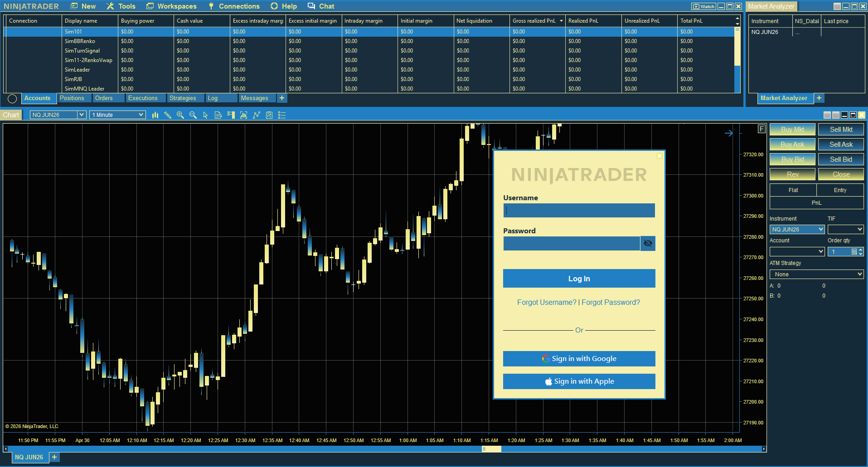Open the Bars chart style icon
This screenshot has height=467, width=868.
155,115
